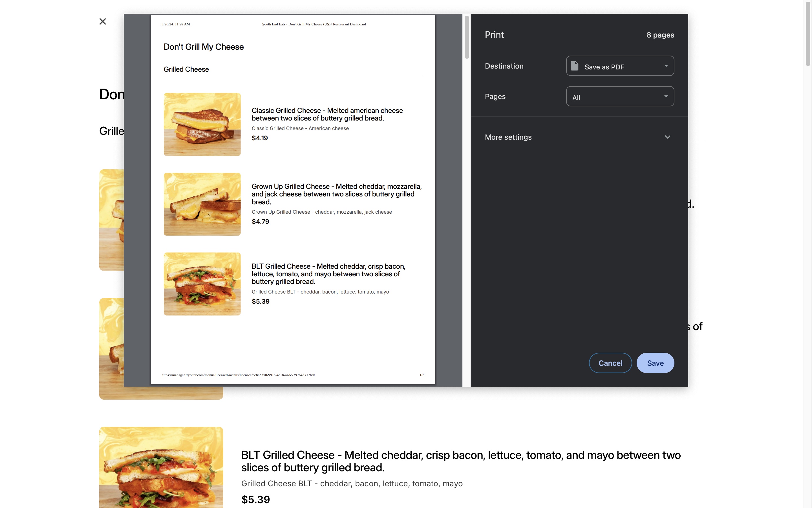Click the Destination label in print dialog
812x508 pixels.
504,66
